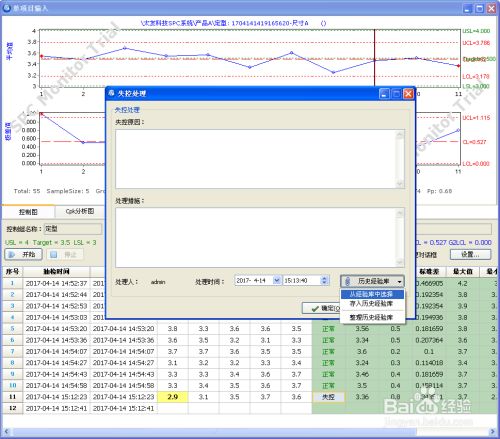Viewport: 500px width, 439px height.
Task: Click the horizontal scrollbar right arrow
Action: coord(493,432)
